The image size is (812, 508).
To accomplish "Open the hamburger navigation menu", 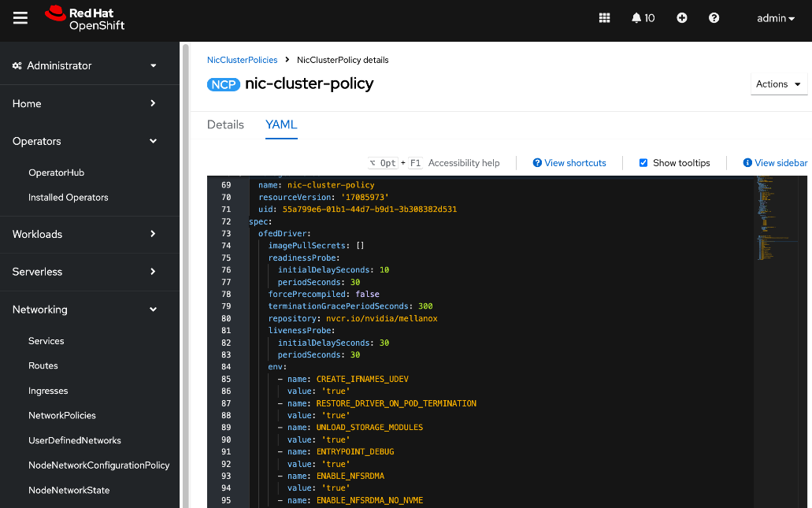I will 20,18.
